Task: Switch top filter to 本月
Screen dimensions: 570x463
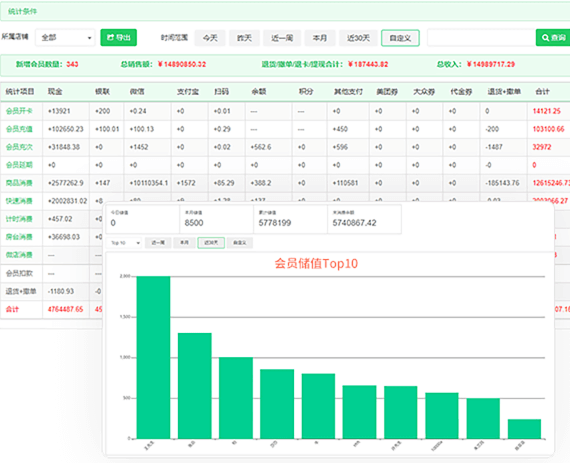Action: point(320,38)
